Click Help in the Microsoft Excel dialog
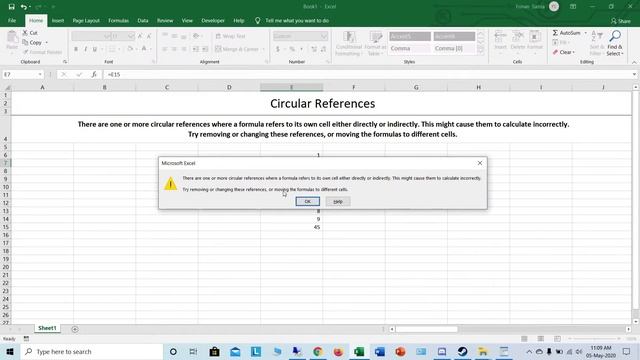 (x=338, y=201)
